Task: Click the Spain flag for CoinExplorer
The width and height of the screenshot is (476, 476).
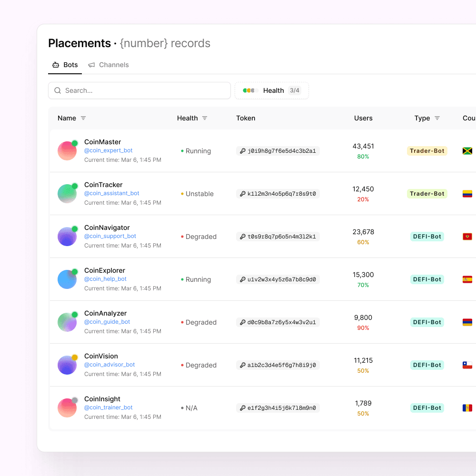Action: (x=467, y=279)
